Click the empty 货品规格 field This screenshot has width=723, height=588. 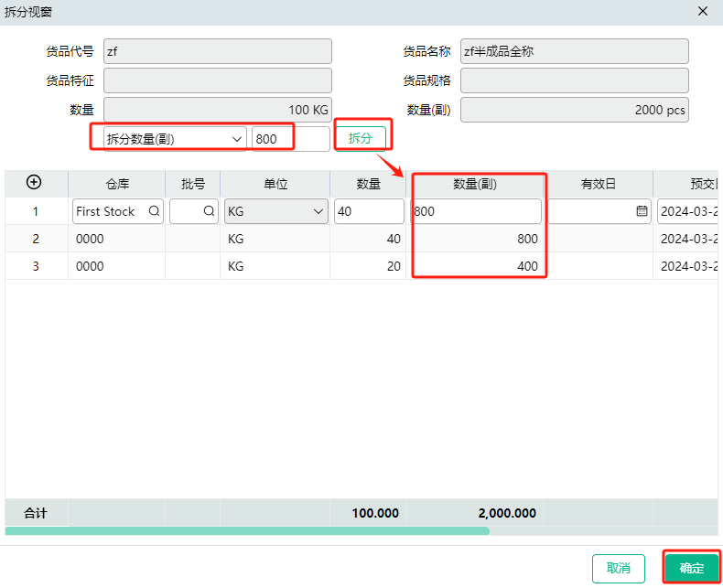pos(575,80)
